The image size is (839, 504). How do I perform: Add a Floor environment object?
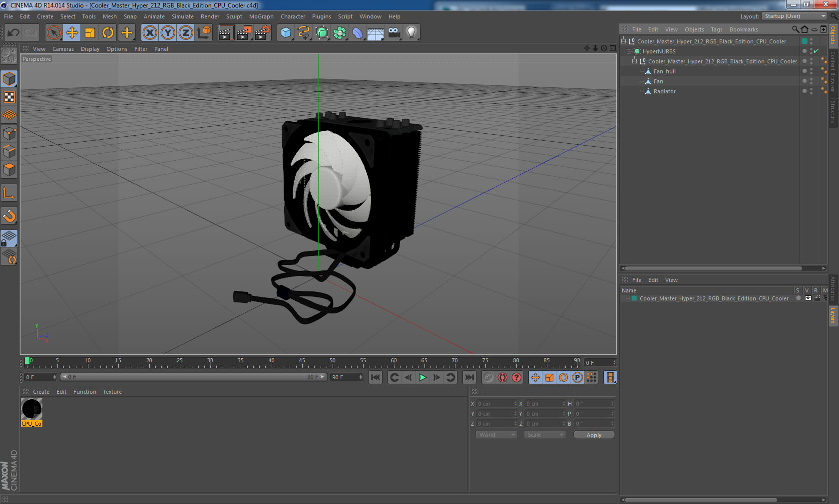tap(376, 33)
